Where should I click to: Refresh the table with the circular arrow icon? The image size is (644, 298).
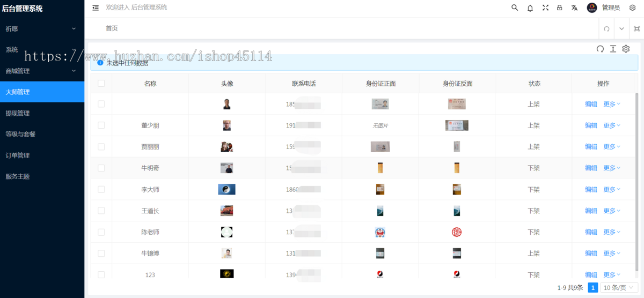[600, 49]
